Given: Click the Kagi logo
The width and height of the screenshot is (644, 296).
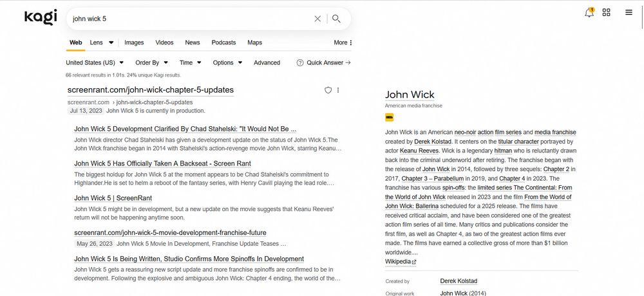Looking at the screenshot, I should click(x=40, y=17).
